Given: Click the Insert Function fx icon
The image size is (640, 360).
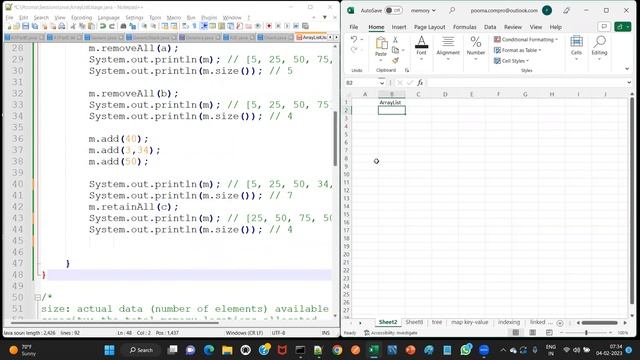Looking at the screenshot, I should tap(420, 83).
